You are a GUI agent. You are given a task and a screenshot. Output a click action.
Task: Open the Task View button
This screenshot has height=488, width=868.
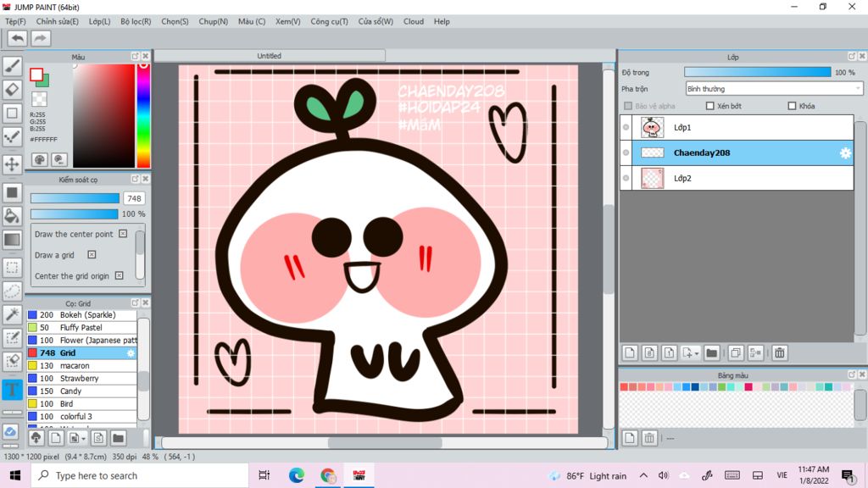264,475
